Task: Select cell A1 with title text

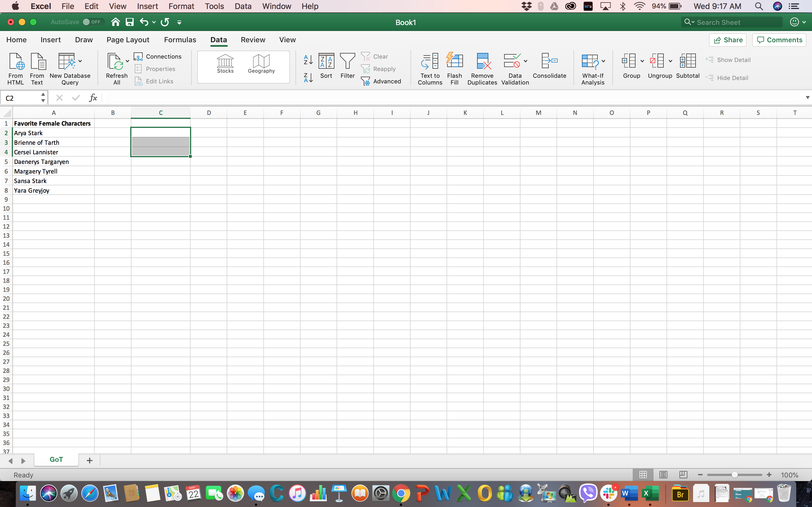Action: coord(53,123)
